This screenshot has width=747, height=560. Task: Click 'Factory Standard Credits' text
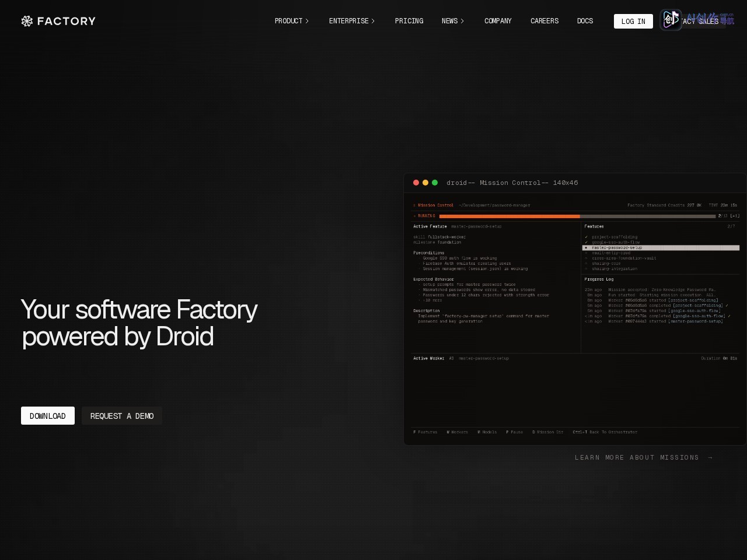point(656,205)
